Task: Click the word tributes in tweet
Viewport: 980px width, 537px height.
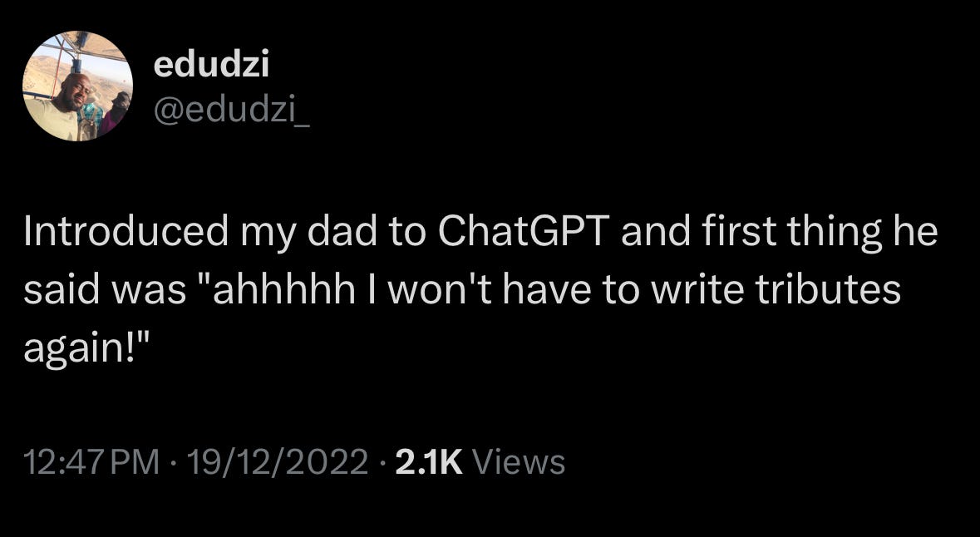Action: [x=828, y=290]
